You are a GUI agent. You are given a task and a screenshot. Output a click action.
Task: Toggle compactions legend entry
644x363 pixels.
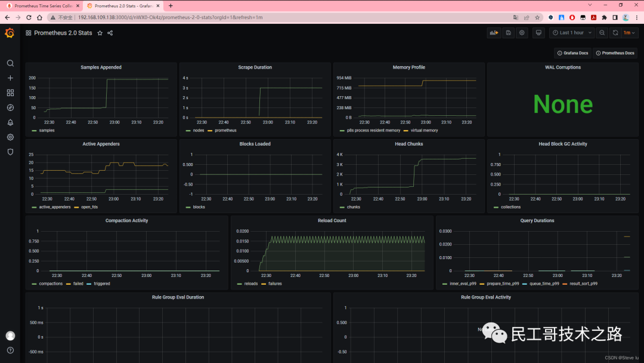(51, 284)
